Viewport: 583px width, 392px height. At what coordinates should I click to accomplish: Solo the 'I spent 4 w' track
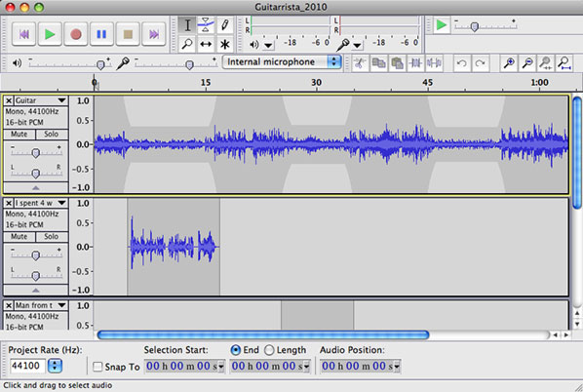52,237
